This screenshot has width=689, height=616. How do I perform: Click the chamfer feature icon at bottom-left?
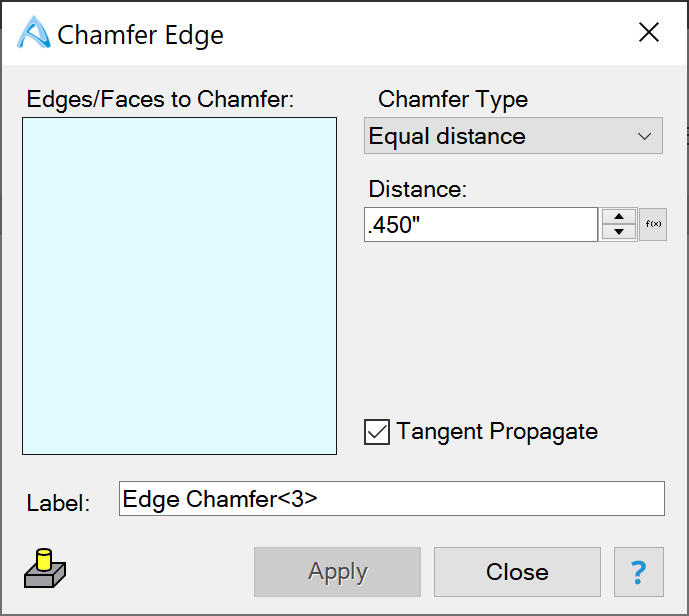[x=44, y=568]
